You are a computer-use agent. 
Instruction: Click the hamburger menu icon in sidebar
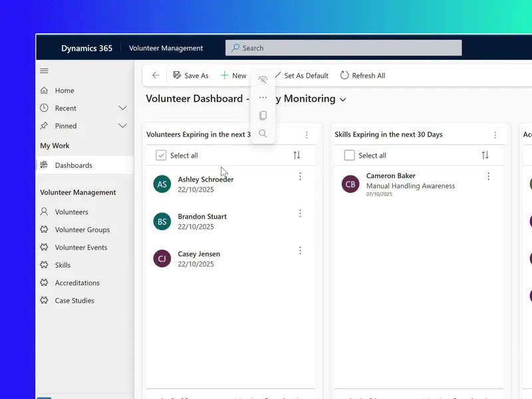pyautogui.click(x=45, y=70)
